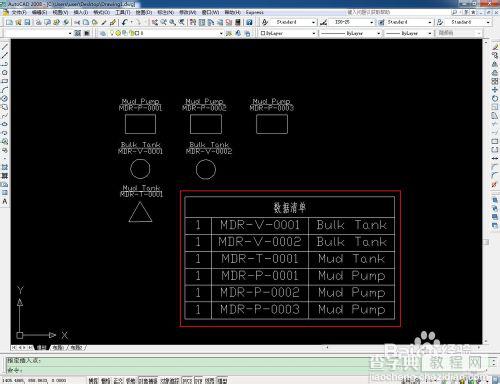Select the Multiline Text tool (A icon)

pos(5,201)
